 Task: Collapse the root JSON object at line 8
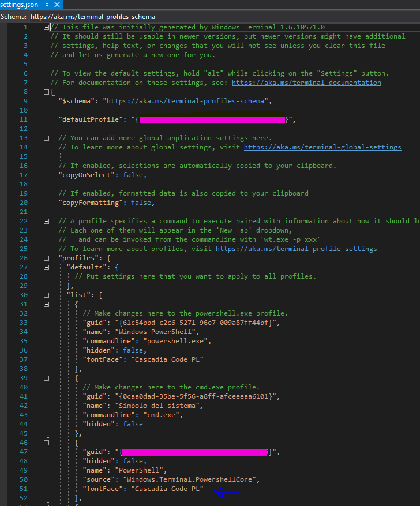[x=46, y=92]
